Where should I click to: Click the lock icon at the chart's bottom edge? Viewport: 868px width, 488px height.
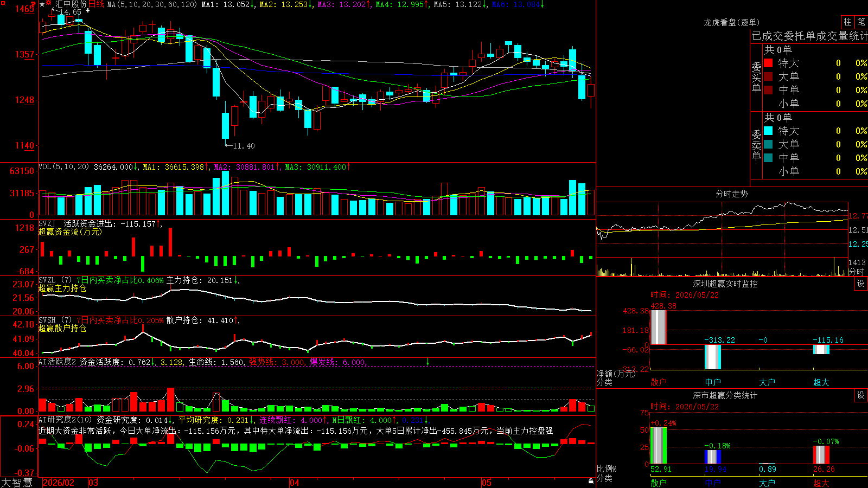(x=591, y=481)
